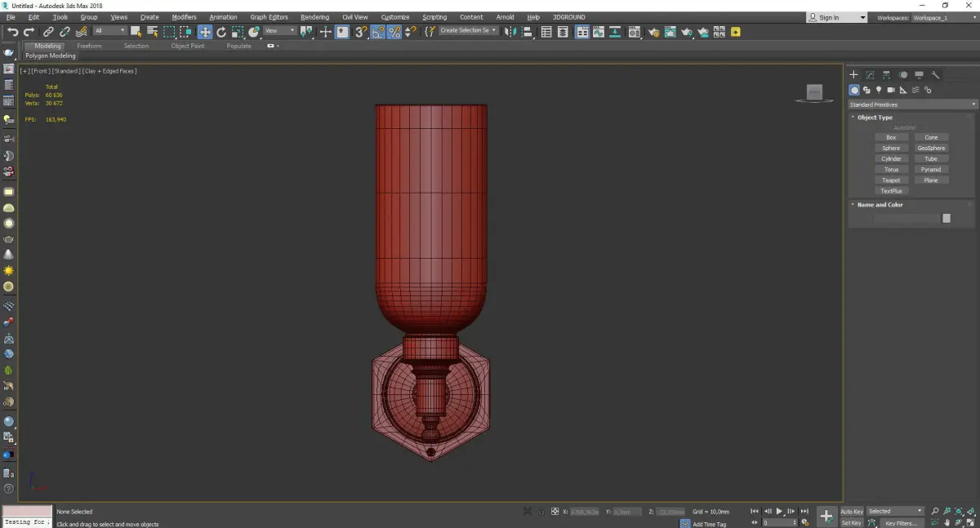Toggle the 3D Snaps button
Viewport: 980px width, 528px height.
(361, 32)
